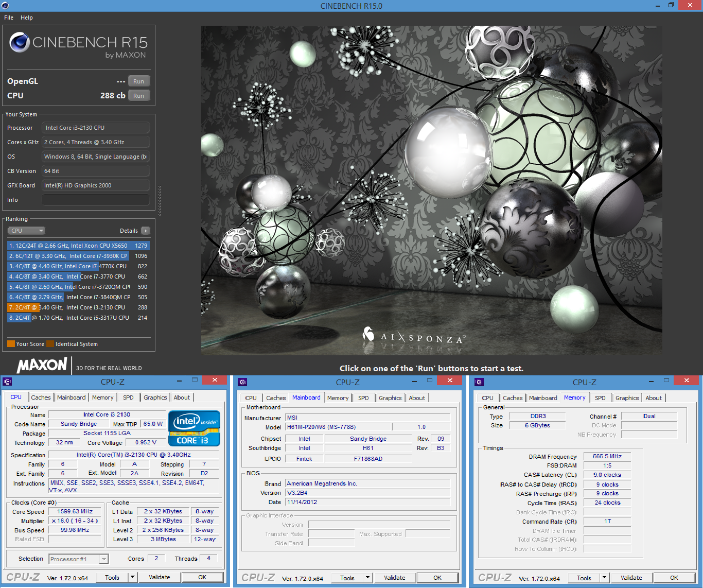Click the CPU-Z window icon in CPU tab window
This screenshot has width=703, height=588.
click(x=7, y=382)
